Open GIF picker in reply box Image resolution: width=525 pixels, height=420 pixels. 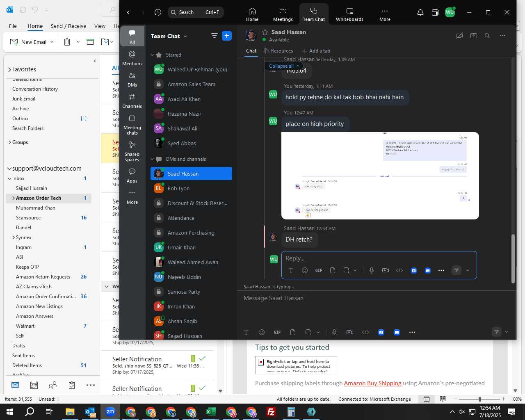coord(319,270)
